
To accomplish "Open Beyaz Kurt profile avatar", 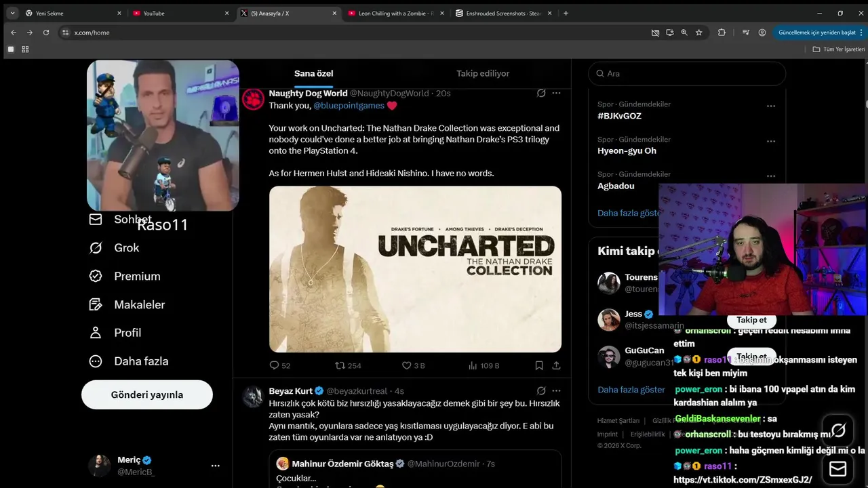I will [253, 397].
